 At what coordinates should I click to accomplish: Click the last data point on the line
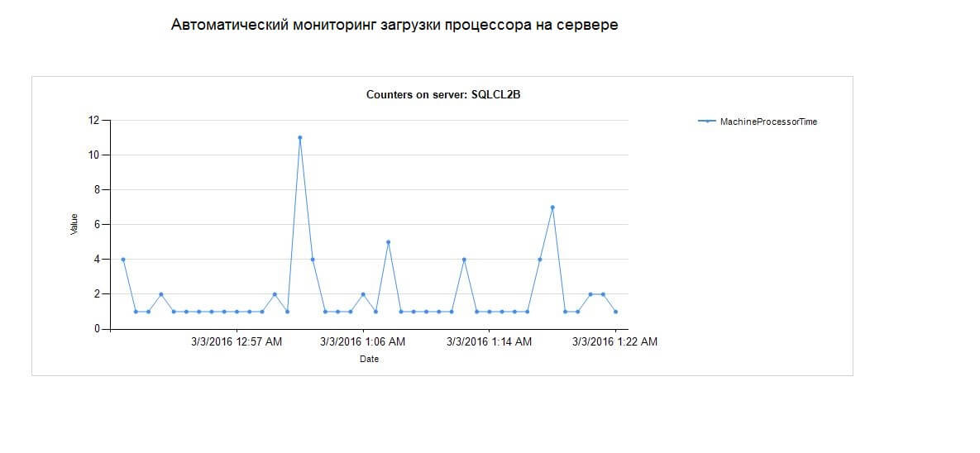tap(616, 312)
